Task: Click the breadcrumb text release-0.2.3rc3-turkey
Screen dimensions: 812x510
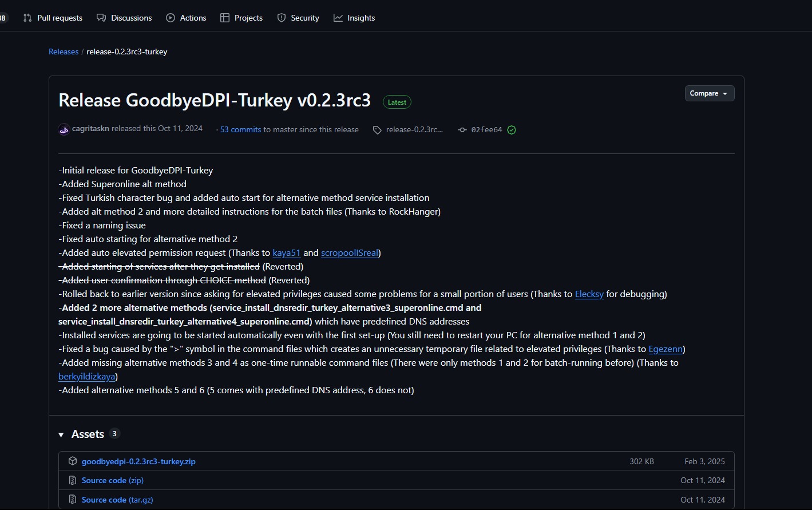Action: [x=127, y=52]
